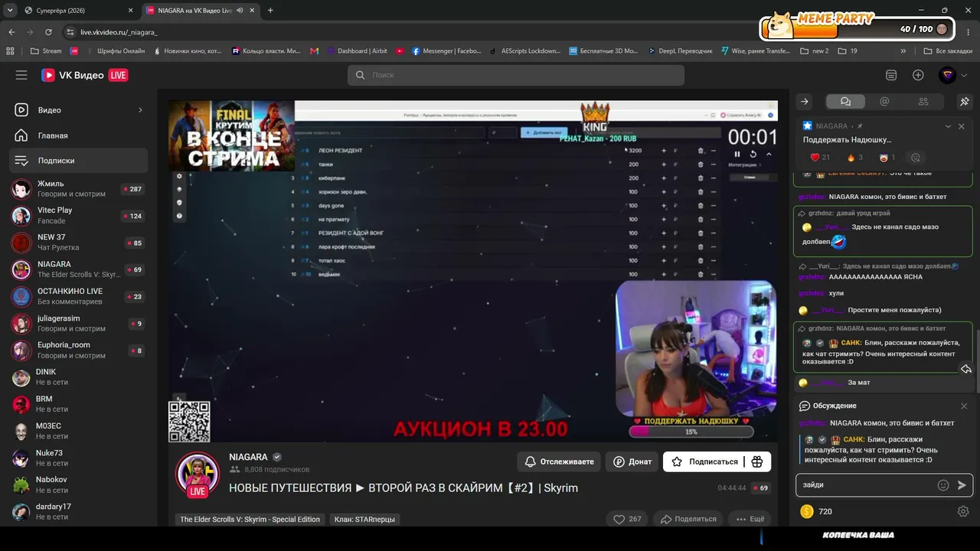Expand the Видео section chevron
The width and height of the screenshot is (980, 551).
140,110
